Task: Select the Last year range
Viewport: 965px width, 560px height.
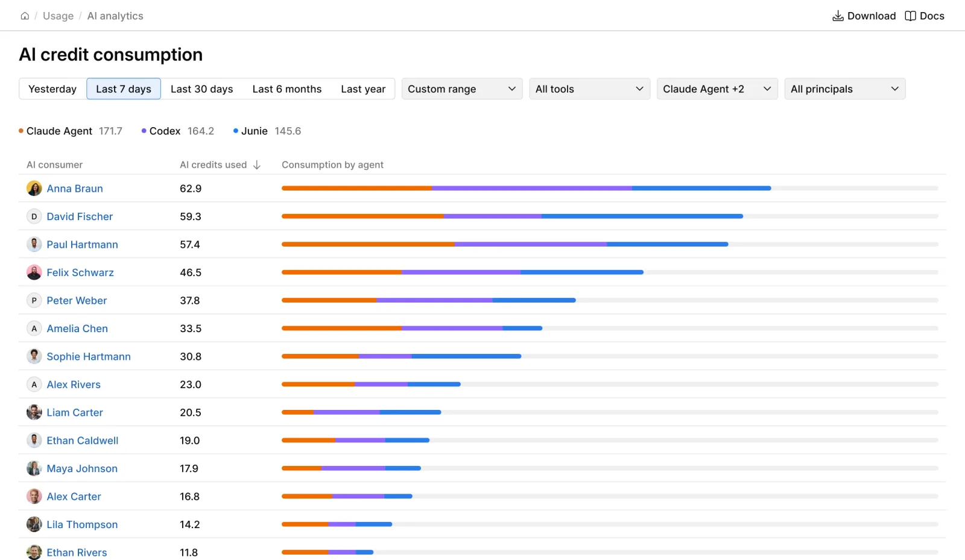Action: pos(363,89)
